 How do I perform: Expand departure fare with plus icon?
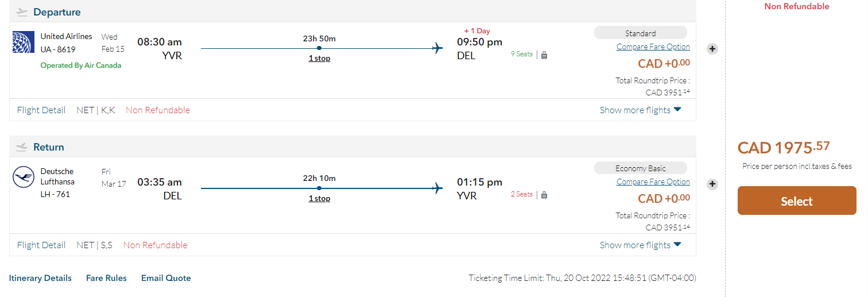(712, 49)
